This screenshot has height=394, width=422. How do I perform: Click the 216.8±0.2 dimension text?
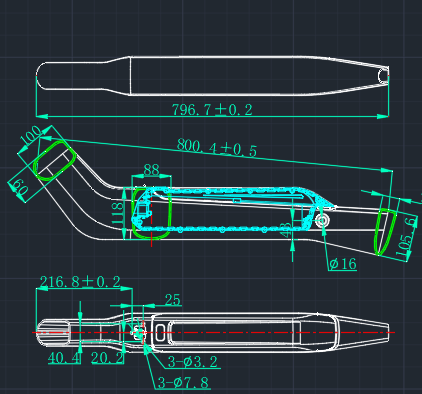pyautogui.click(x=80, y=282)
